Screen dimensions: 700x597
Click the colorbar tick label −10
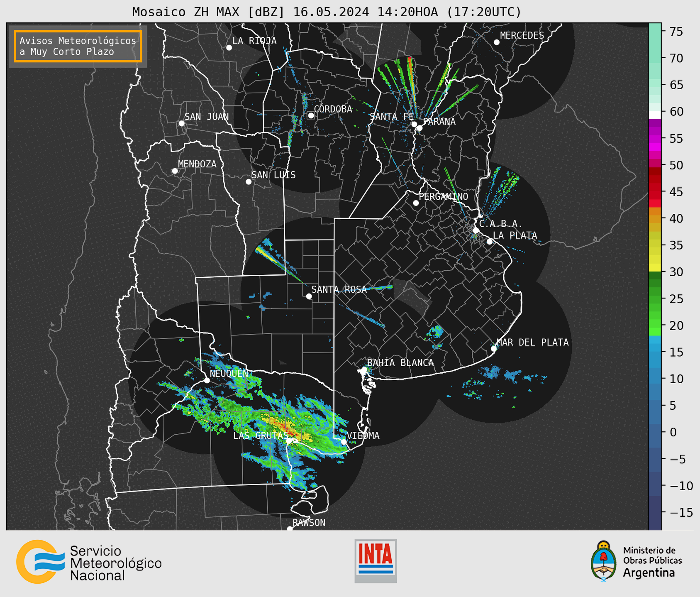tap(682, 486)
